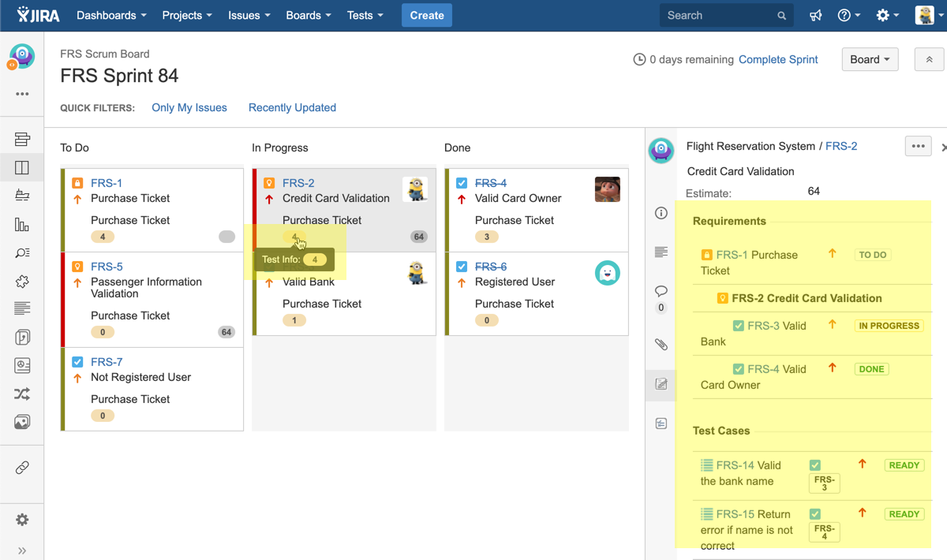Open the Board dropdown button
The image size is (947, 560).
[870, 60]
